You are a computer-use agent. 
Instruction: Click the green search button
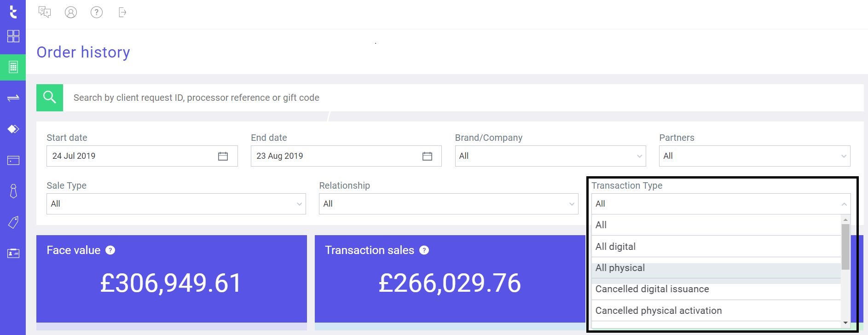49,97
